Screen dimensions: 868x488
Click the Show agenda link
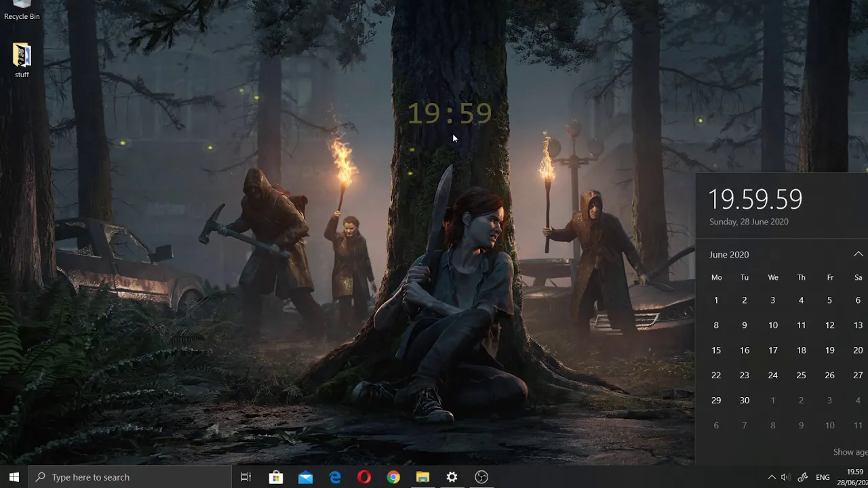[x=850, y=452]
